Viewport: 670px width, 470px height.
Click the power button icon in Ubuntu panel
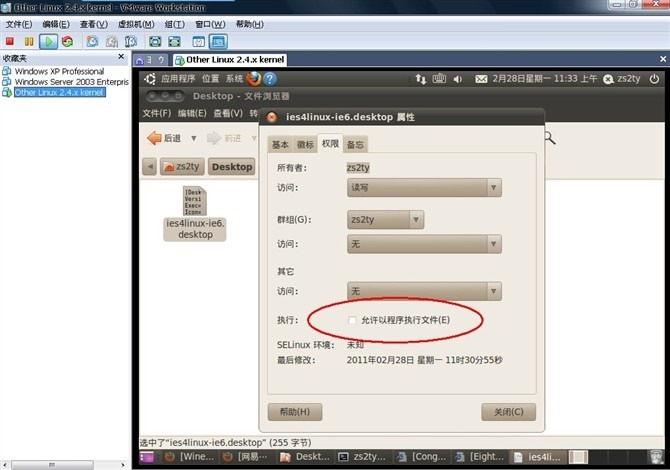click(x=654, y=79)
